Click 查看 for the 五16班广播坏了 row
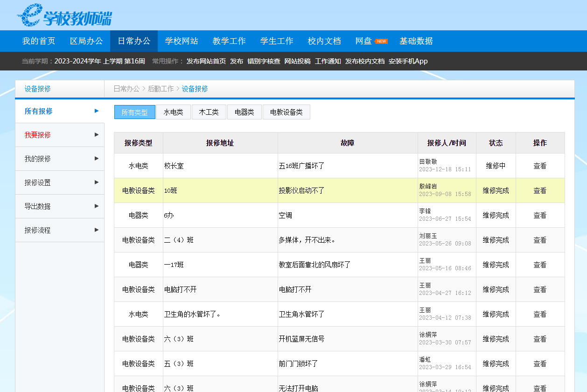This screenshot has height=392, width=587. 540,166
